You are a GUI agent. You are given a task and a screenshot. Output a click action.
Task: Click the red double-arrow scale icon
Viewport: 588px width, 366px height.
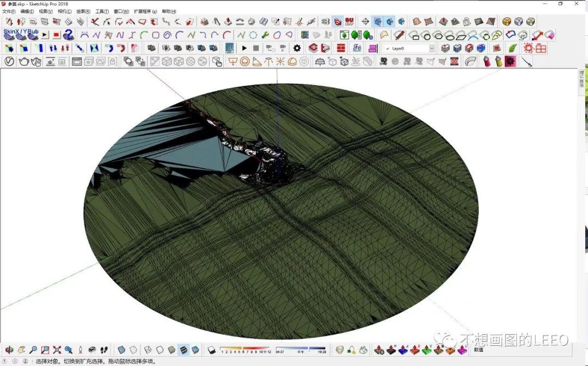click(537, 35)
